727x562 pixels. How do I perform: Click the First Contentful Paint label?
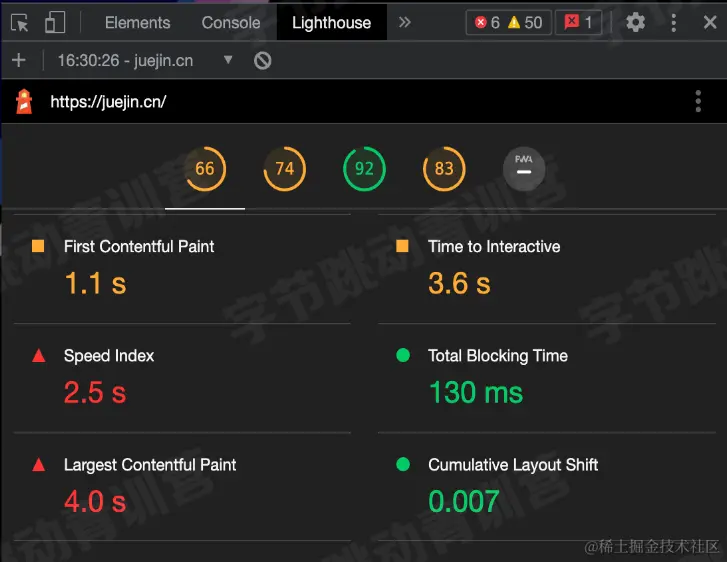(x=139, y=246)
